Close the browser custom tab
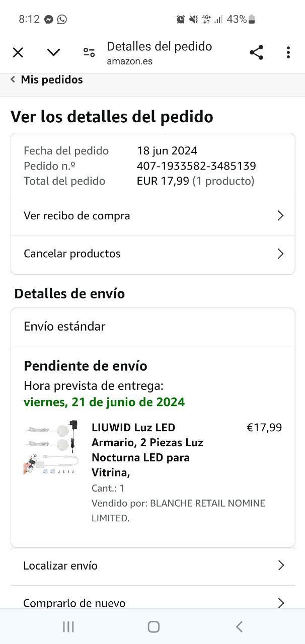Image resolution: width=305 pixels, height=644 pixels. click(x=18, y=52)
